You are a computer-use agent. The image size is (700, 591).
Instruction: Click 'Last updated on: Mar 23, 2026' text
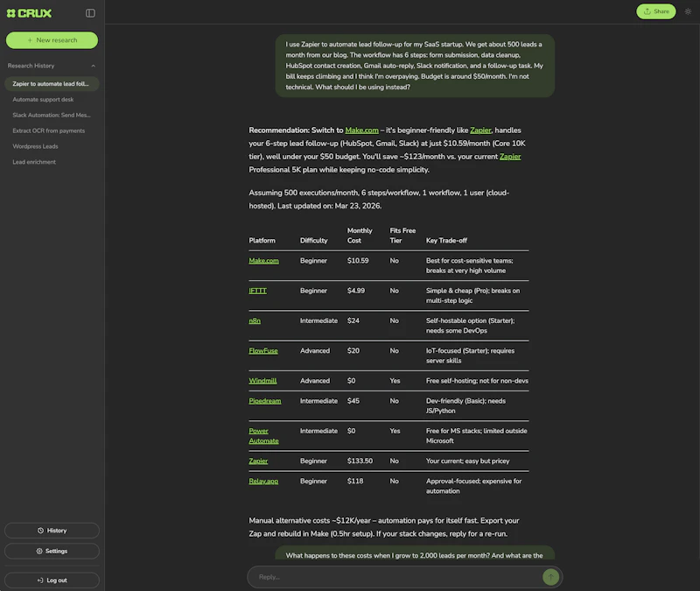330,206
